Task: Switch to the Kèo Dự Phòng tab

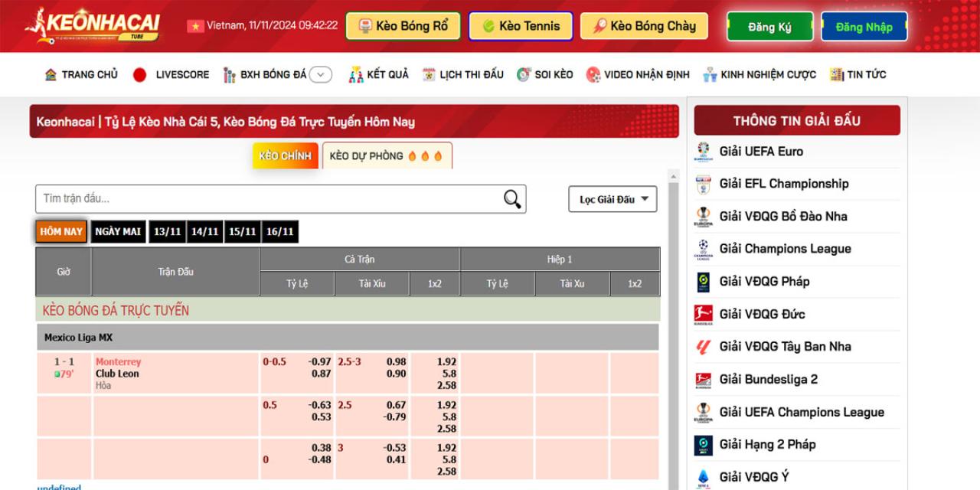Action: [387, 156]
